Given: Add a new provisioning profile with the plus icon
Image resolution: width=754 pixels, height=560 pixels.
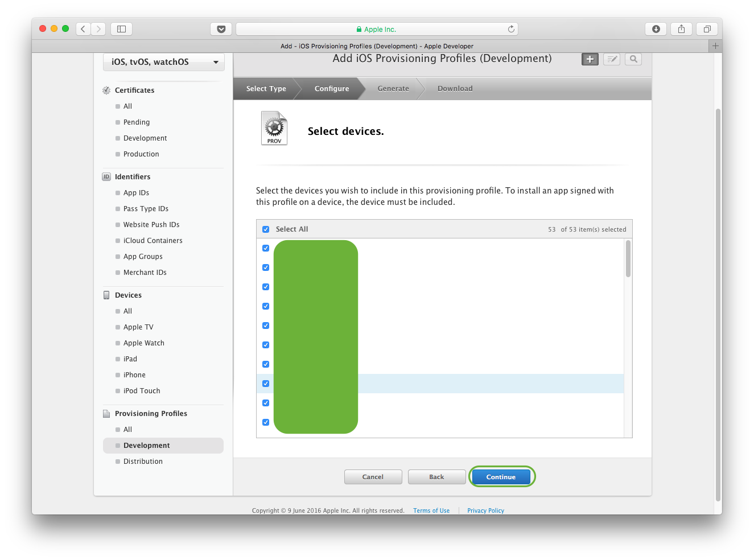Looking at the screenshot, I should [x=590, y=59].
